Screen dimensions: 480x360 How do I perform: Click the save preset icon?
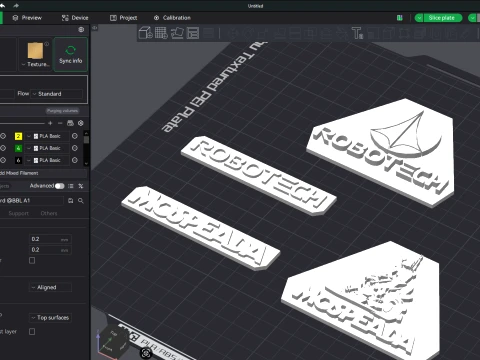point(71,201)
